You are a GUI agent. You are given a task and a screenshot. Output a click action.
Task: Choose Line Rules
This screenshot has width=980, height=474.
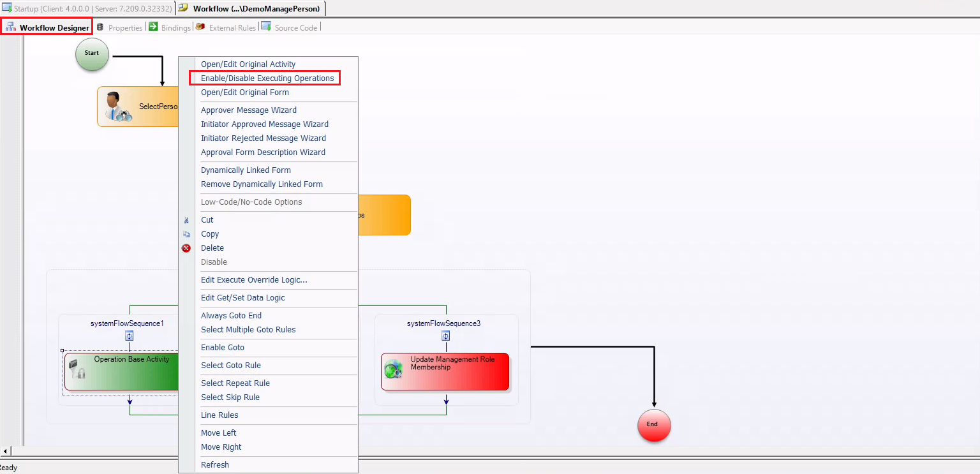[x=219, y=415]
